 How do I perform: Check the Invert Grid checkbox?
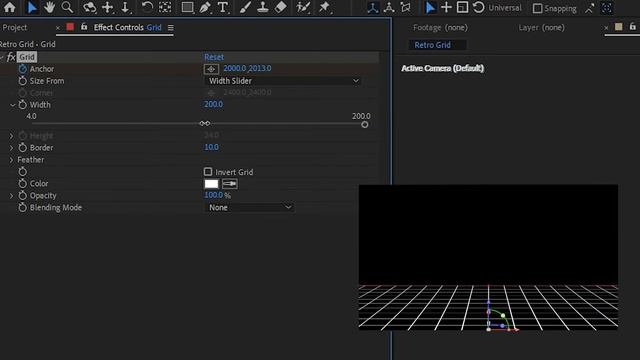[208, 171]
